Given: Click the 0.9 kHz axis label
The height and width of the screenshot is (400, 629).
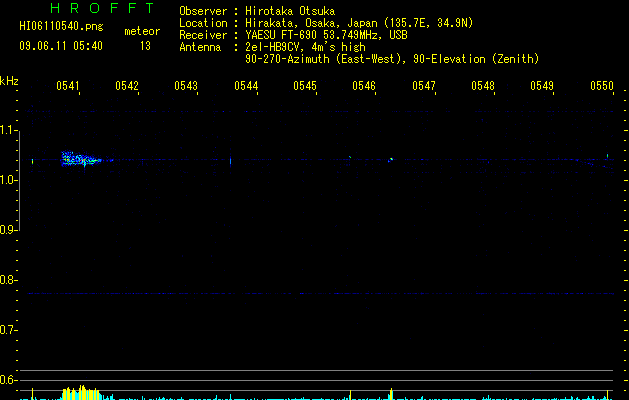Looking at the screenshot, I should (x=8, y=230).
